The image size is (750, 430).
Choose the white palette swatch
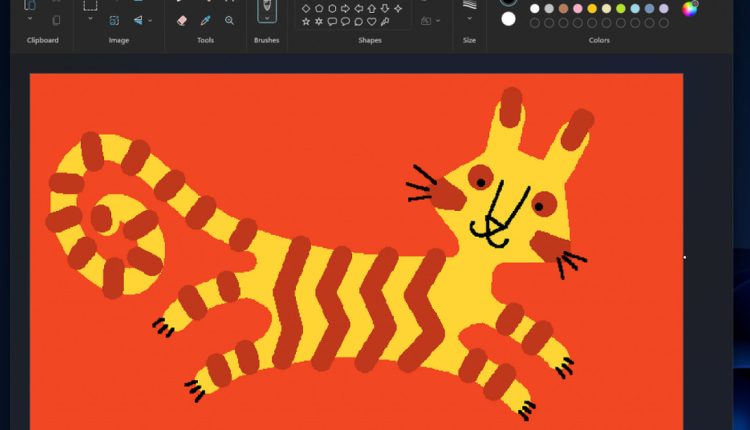coord(535,9)
